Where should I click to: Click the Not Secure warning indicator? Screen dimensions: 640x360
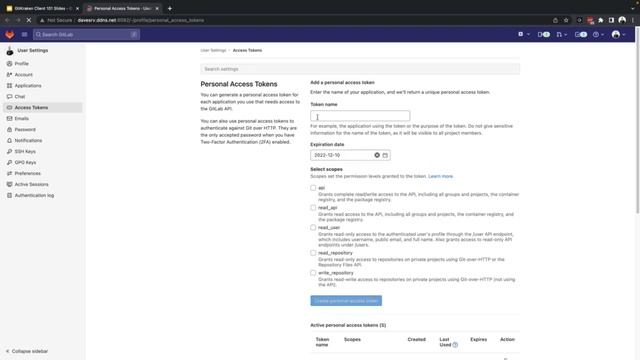(56, 20)
